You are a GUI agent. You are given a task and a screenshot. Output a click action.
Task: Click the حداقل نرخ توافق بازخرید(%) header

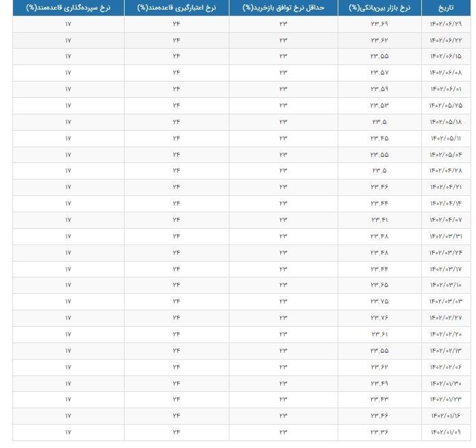point(284,8)
